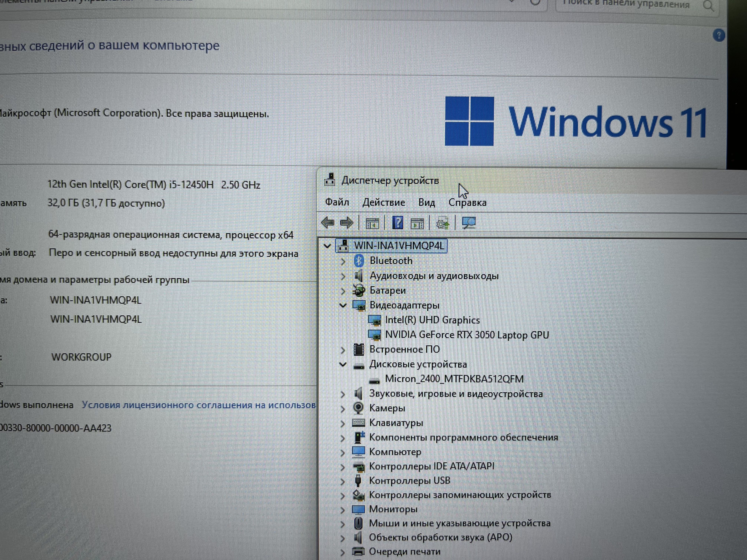Select the Micron_2400_MTFDKBA512QFM disk
This screenshot has width=747, height=560.
pyautogui.click(x=454, y=379)
